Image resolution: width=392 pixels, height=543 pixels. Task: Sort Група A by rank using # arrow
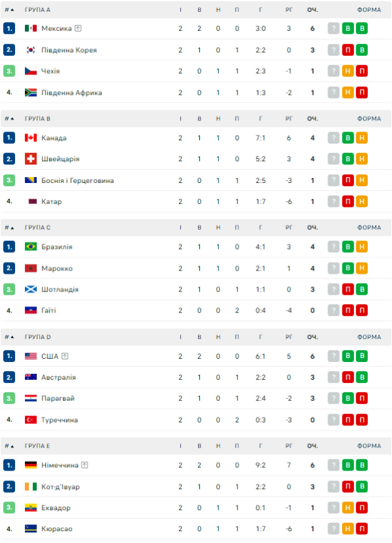coord(9,10)
